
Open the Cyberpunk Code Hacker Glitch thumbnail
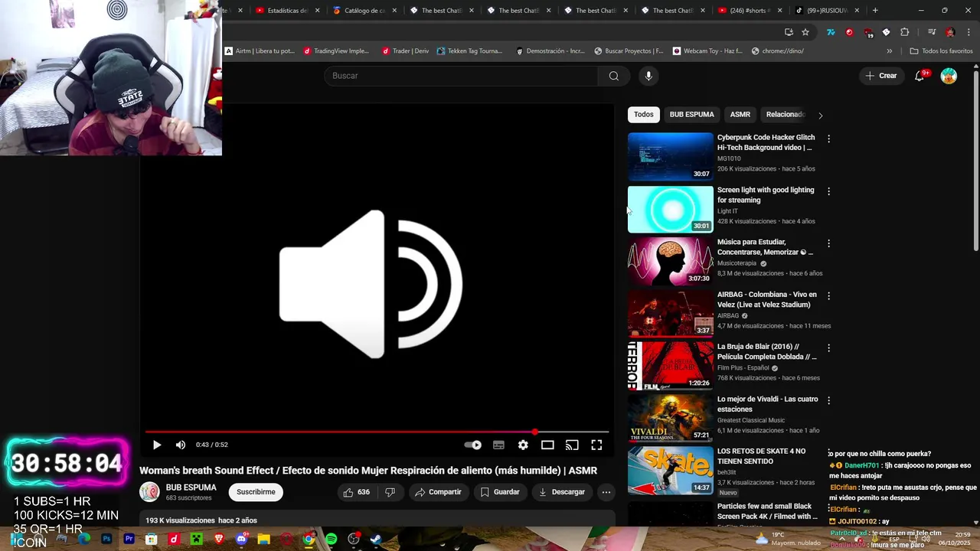point(670,157)
